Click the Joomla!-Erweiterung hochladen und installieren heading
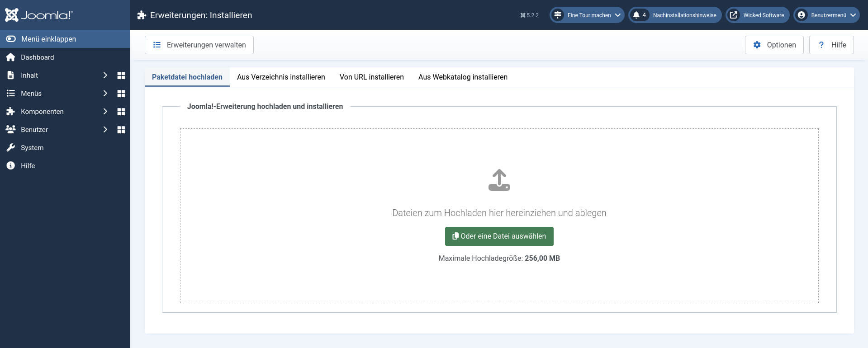The height and width of the screenshot is (348, 868). [x=265, y=107]
